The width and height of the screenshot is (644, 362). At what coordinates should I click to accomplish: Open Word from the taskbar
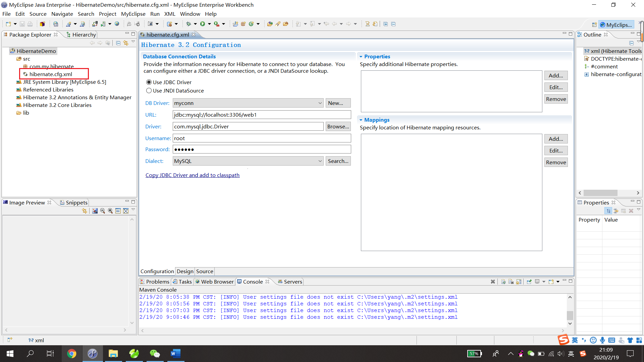[175, 354]
